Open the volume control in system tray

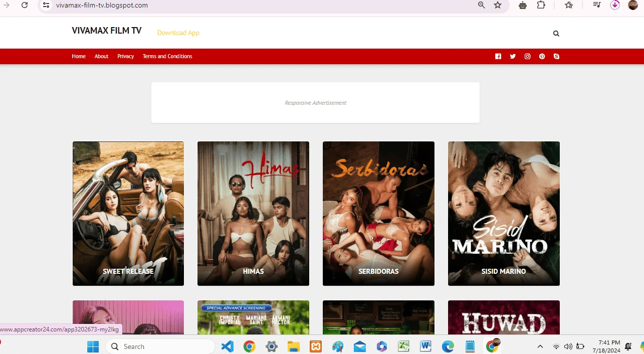pyautogui.click(x=568, y=346)
